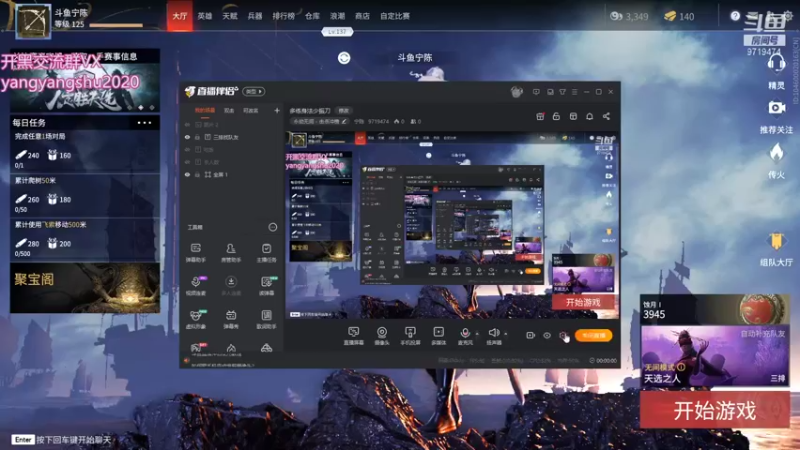
Task: Open the 精灵 headset icon in game
Action: [x=776, y=65]
